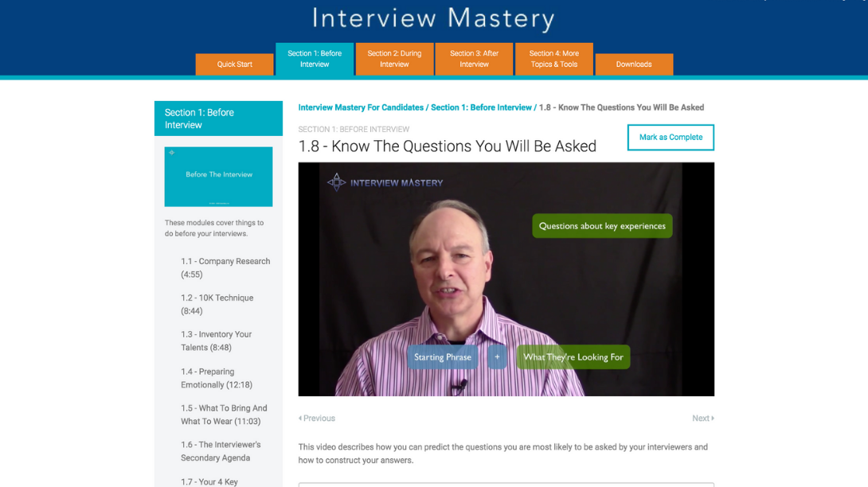Click the Next arrow link
Screen dimensions: 868x487
pyautogui.click(x=703, y=419)
